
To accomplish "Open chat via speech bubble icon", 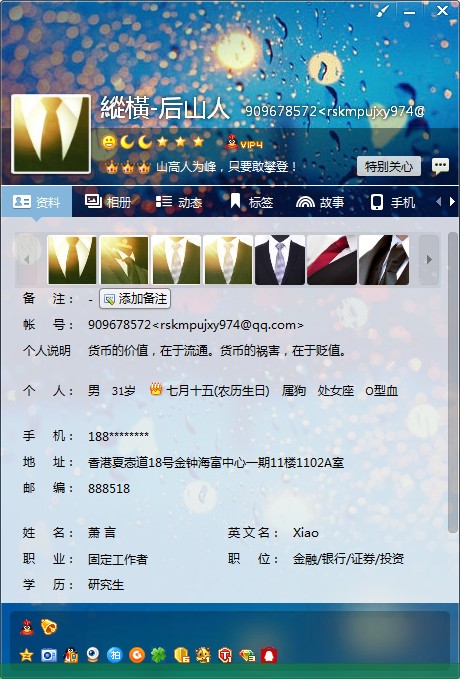I will click(x=440, y=166).
